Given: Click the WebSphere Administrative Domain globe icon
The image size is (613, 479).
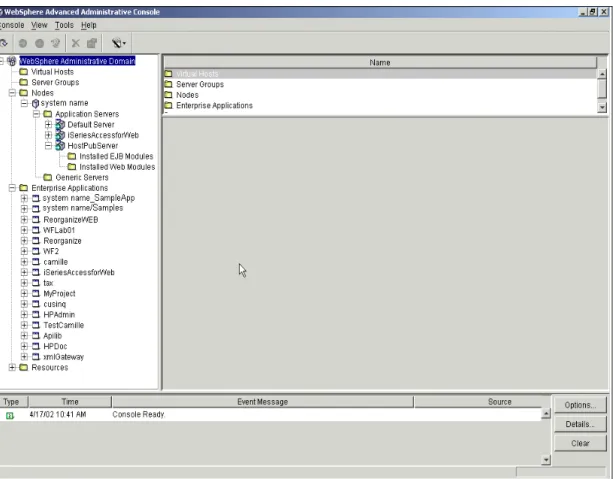Looking at the screenshot, I should (x=12, y=61).
